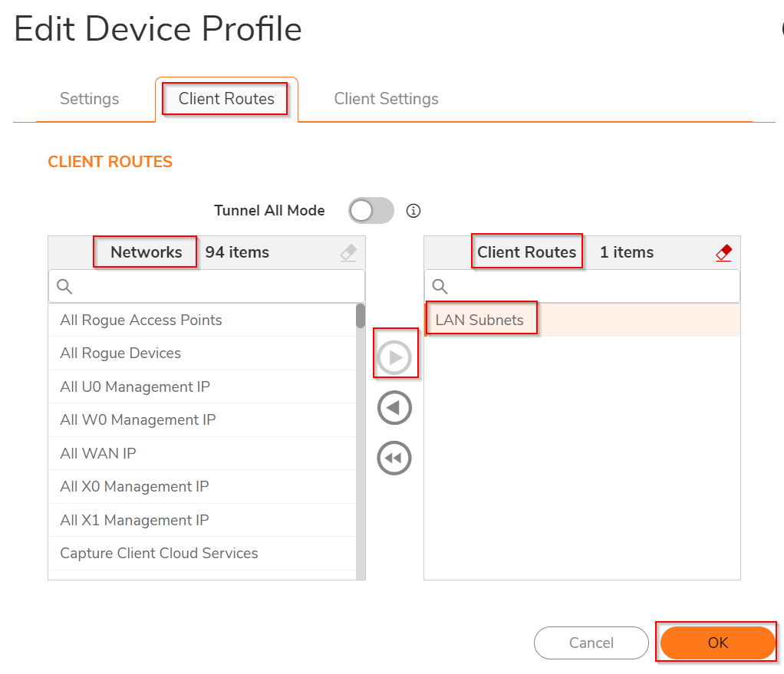784x674 pixels.
Task: Click the remove all double-left arrow icon
Action: (395, 459)
